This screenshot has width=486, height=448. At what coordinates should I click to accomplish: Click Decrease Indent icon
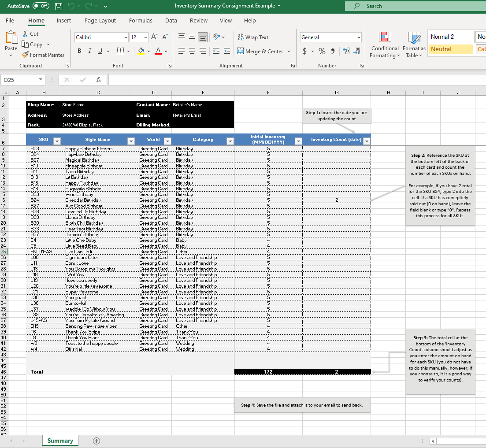pyautogui.click(x=216, y=51)
